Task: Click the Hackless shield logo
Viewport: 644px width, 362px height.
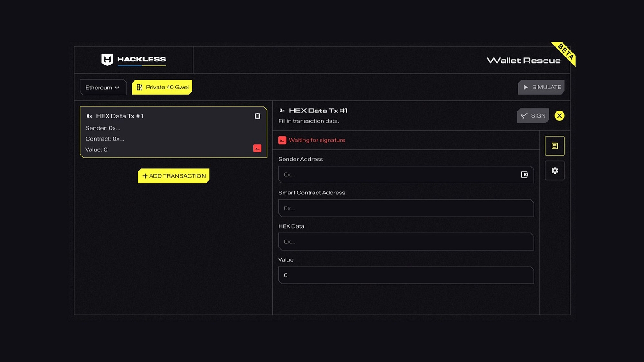Action: click(x=107, y=60)
